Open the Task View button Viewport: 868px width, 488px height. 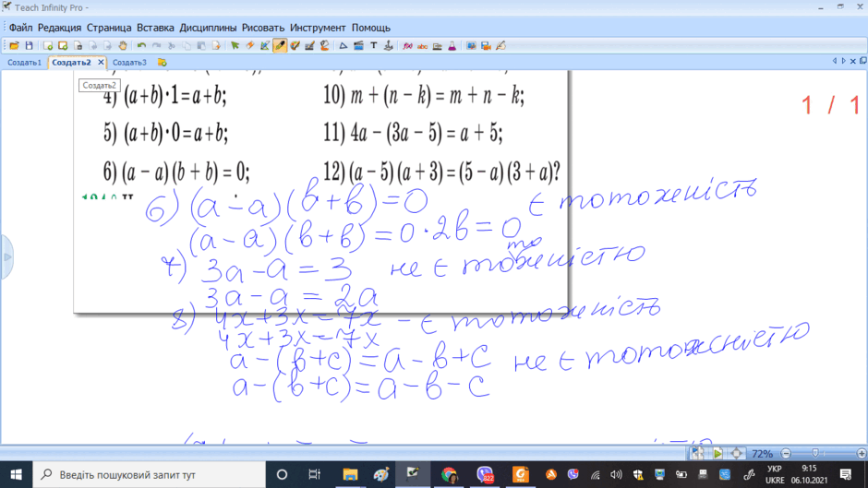pos(315,475)
